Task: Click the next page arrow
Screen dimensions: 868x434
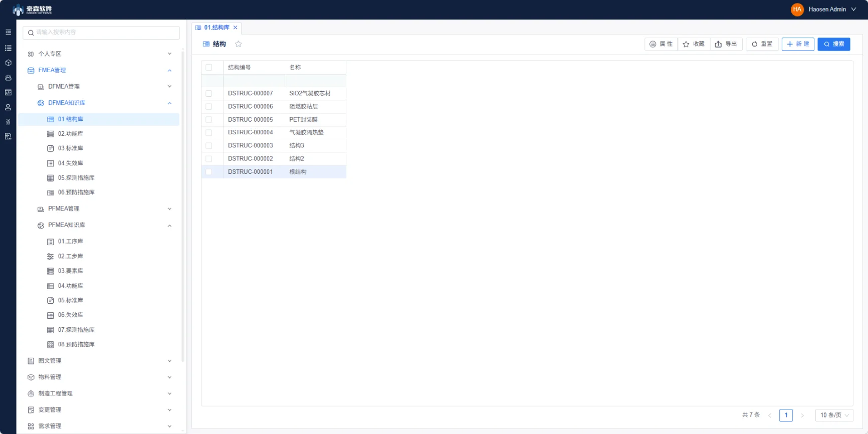Action: 802,415
